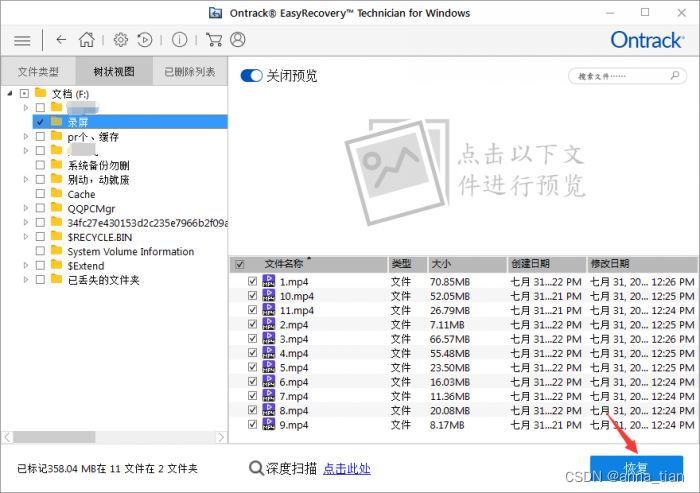Screen dimensions: 700x493
Task: Check the Cache folder checkbox
Action: pyautogui.click(x=40, y=193)
